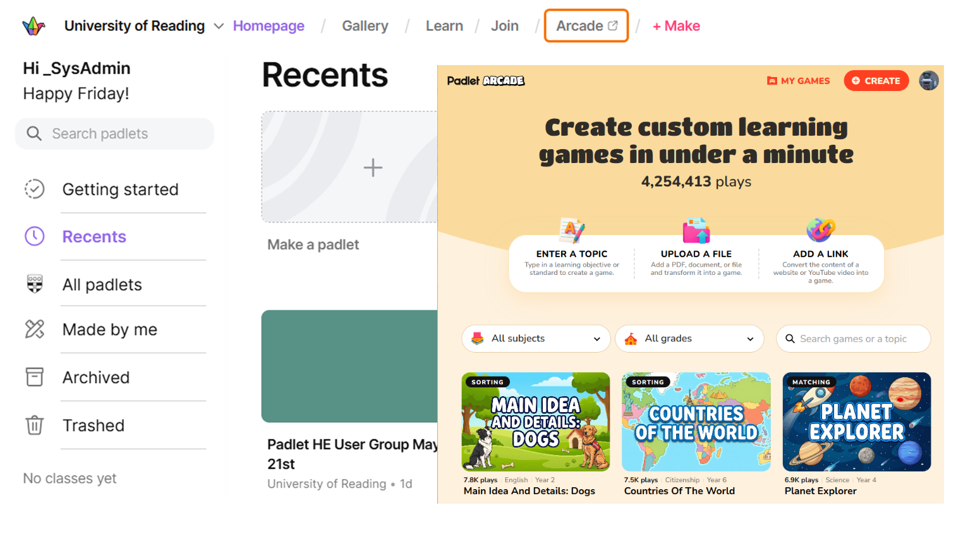Open the search padlets field icon
Viewport: 980px width, 534px height.
[x=34, y=133]
